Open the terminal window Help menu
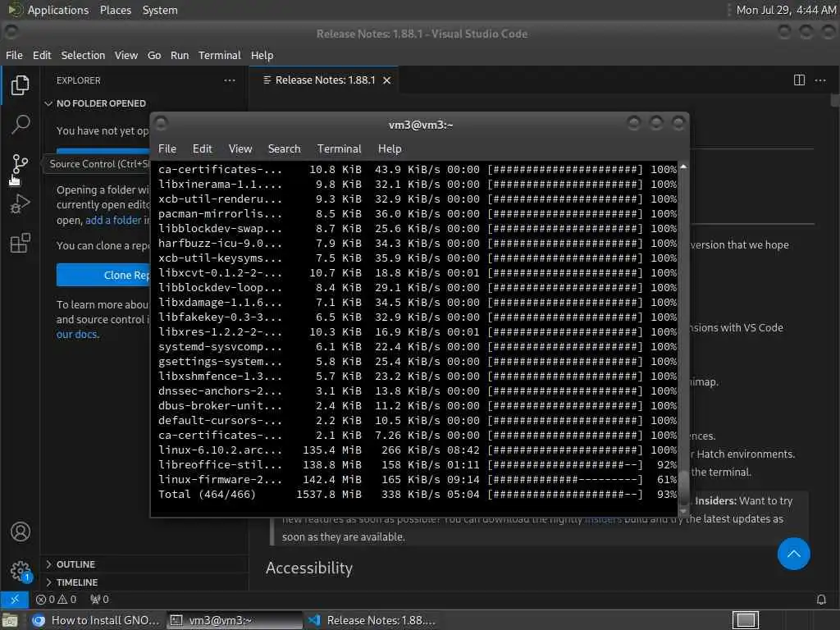Image resolution: width=840 pixels, height=630 pixels. click(x=390, y=149)
